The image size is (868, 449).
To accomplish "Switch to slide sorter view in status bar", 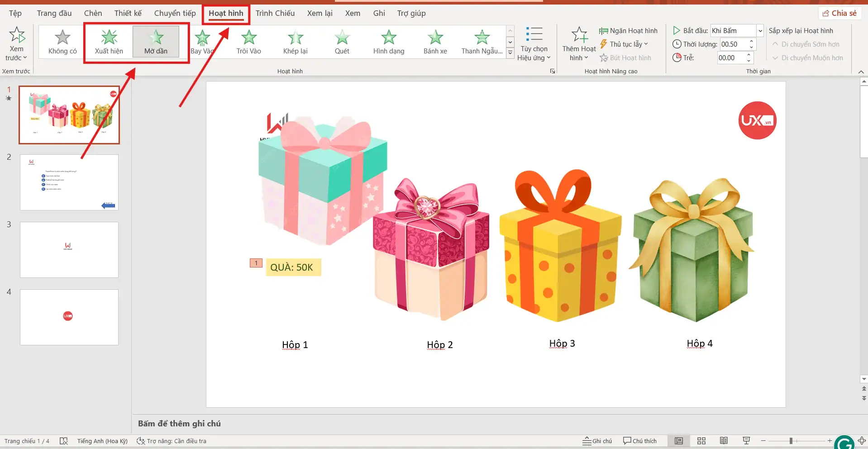I will 701,440.
